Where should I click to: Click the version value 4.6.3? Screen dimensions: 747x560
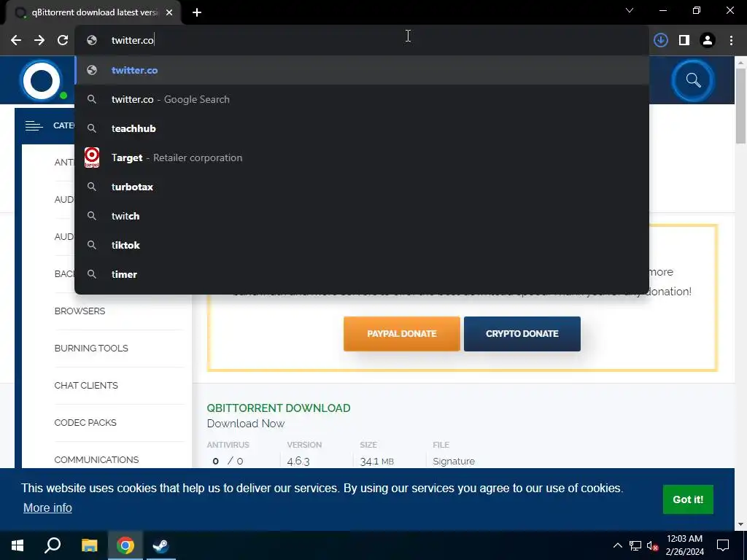[298, 461]
